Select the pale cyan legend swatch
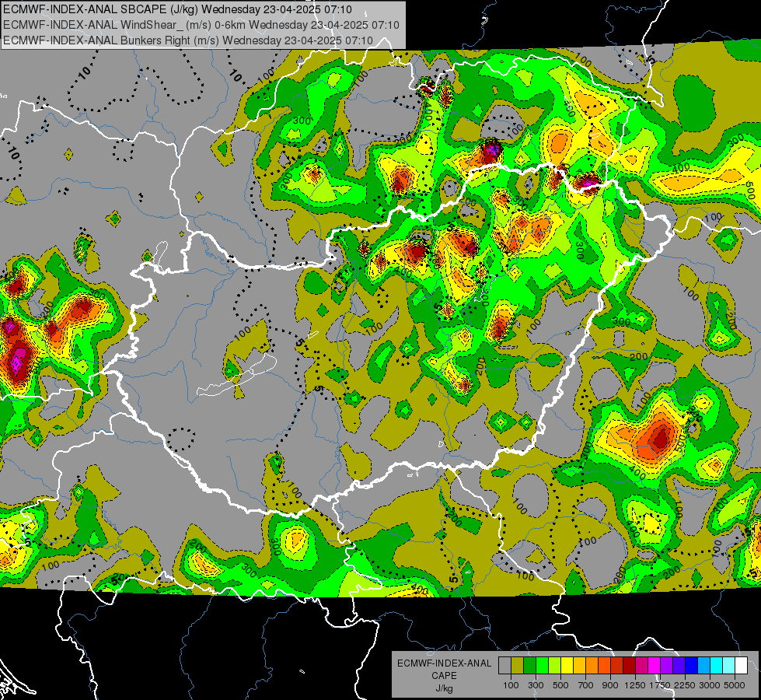This screenshot has height=700, width=761. click(729, 666)
